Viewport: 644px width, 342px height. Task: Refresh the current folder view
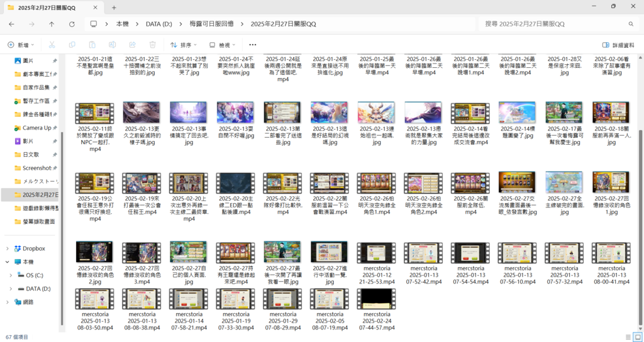72,25
